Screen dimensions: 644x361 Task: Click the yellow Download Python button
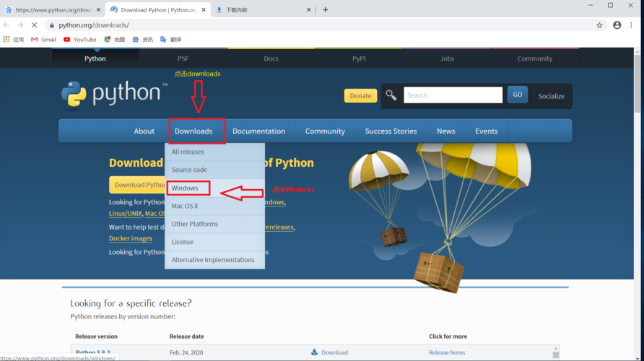pyautogui.click(x=137, y=185)
